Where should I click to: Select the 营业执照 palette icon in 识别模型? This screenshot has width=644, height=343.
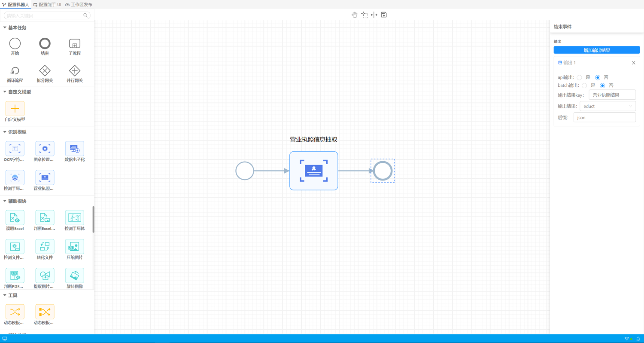coord(45,177)
